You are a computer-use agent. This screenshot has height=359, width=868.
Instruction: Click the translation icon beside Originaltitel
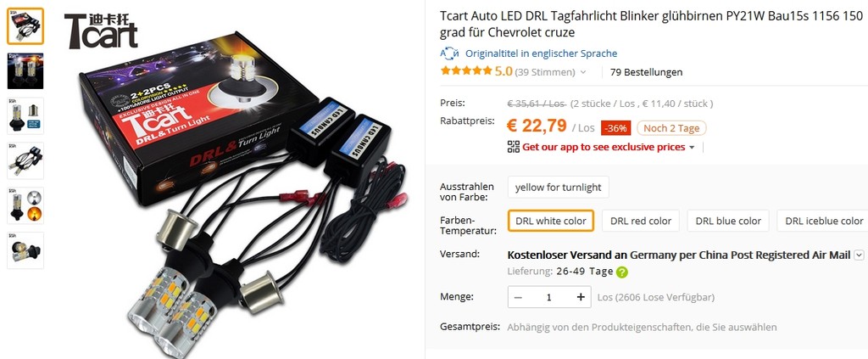click(x=449, y=53)
